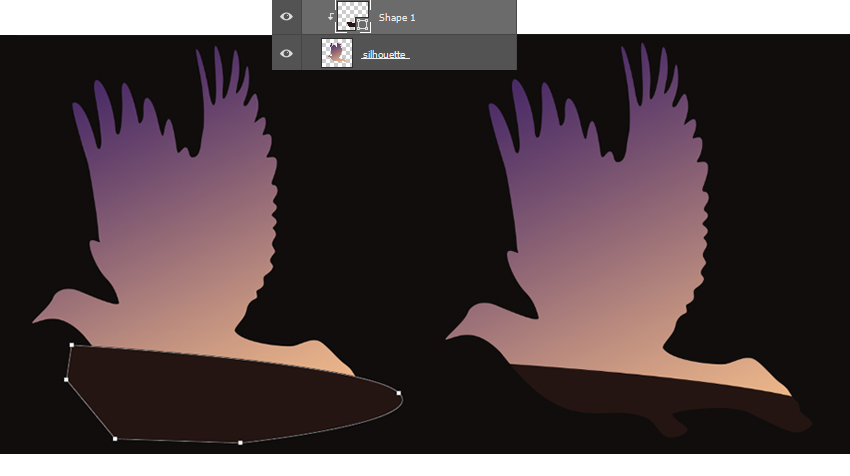850x476 pixels.
Task: Select the silhouette layer thumbnail
Action: [x=336, y=53]
